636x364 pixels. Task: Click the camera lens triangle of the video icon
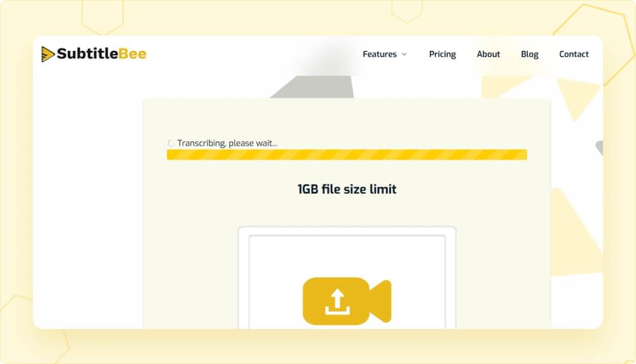coord(381,301)
